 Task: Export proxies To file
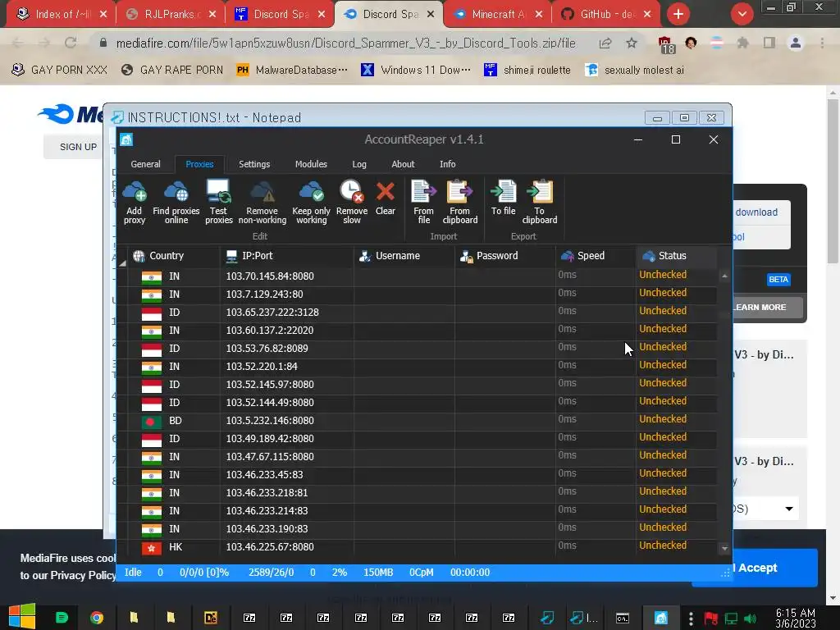(x=504, y=198)
